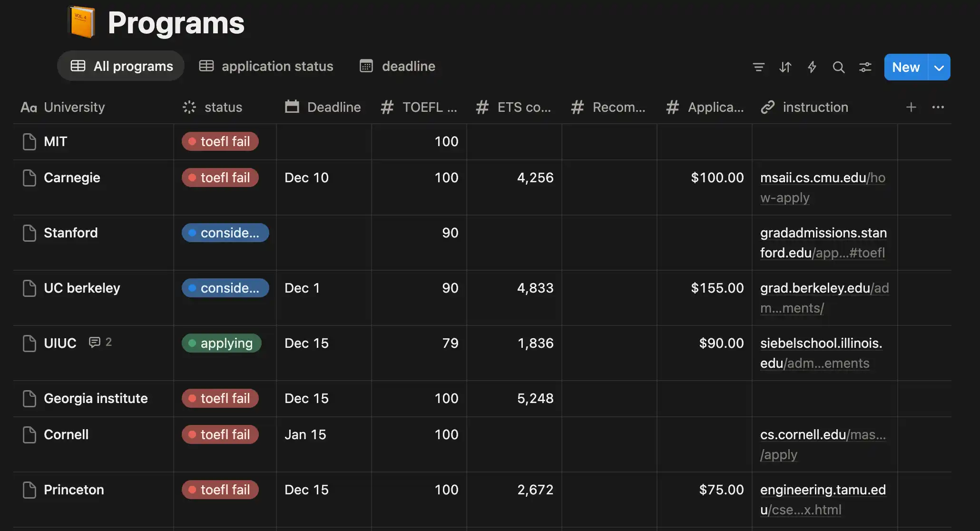Click the orange book page icon
This screenshot has width=980, height=531.
pyautogui.click(x=81, y=22)
